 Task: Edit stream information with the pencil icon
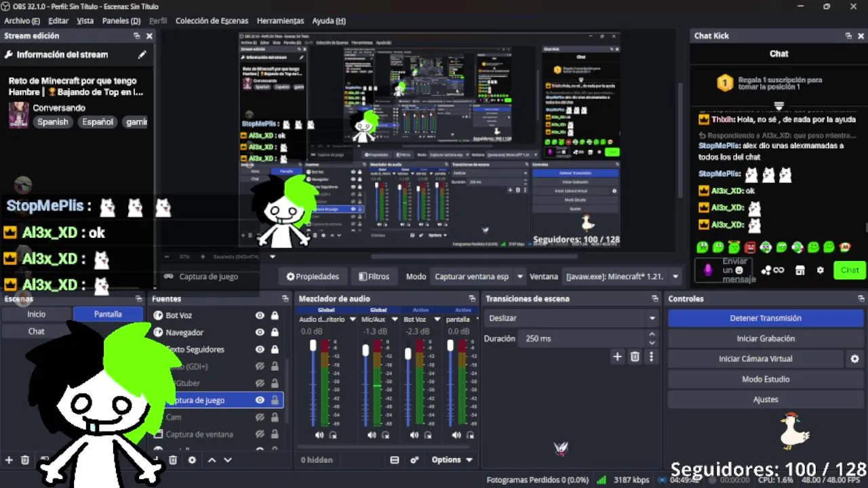tap(142, 55)
